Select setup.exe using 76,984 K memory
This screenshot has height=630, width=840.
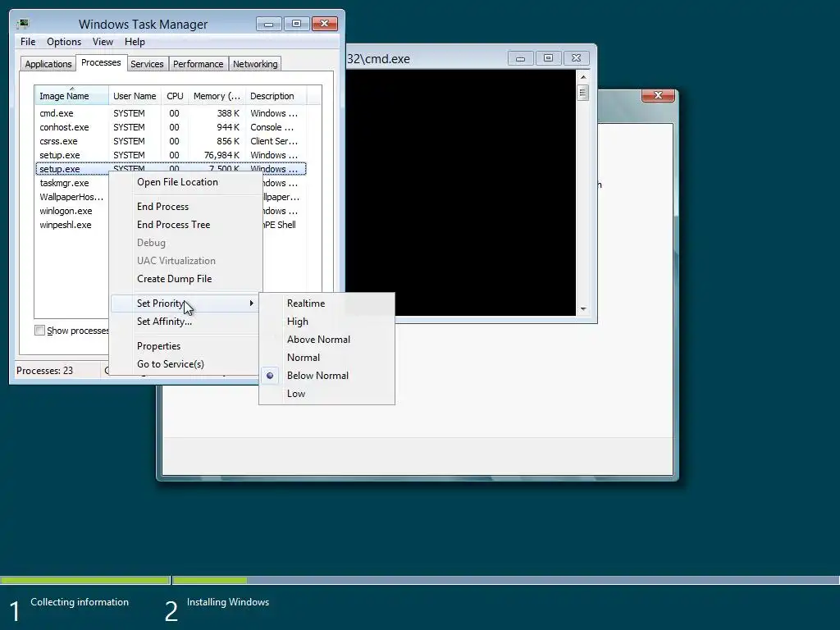click(171, 155)
